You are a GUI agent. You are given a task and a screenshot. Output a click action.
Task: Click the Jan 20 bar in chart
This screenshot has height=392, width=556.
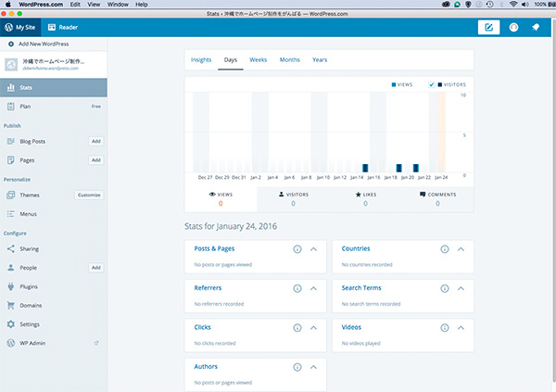point(416,168)
